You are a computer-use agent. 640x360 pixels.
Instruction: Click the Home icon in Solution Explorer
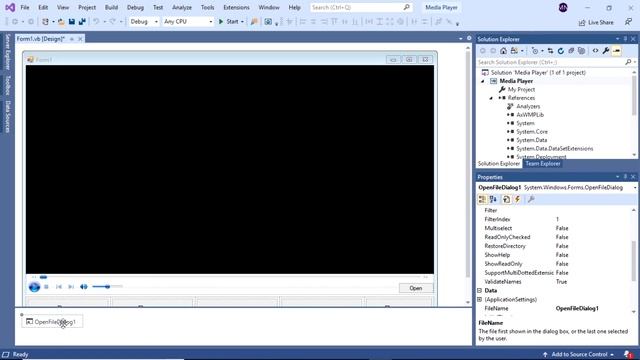click(503, 51)
